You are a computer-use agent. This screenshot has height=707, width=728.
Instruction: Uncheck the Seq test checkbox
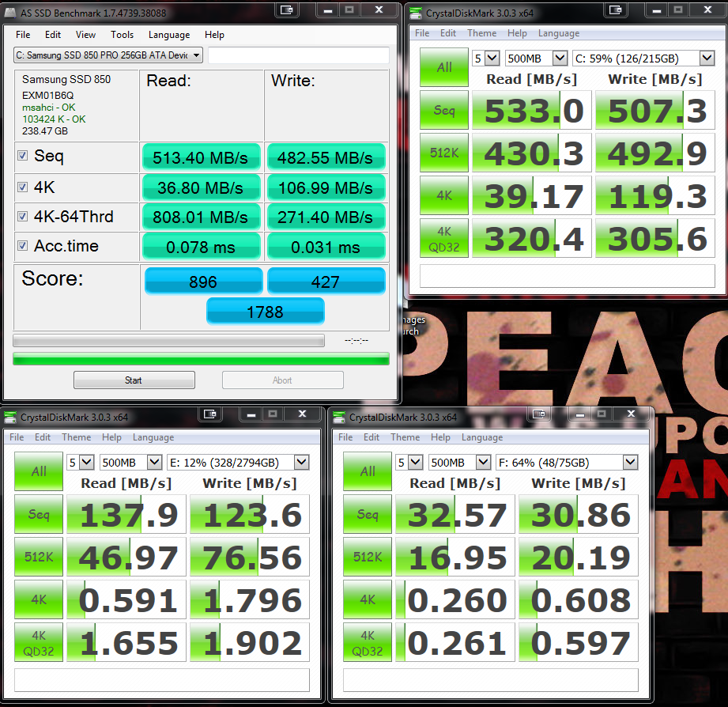[x=22, y=156]
